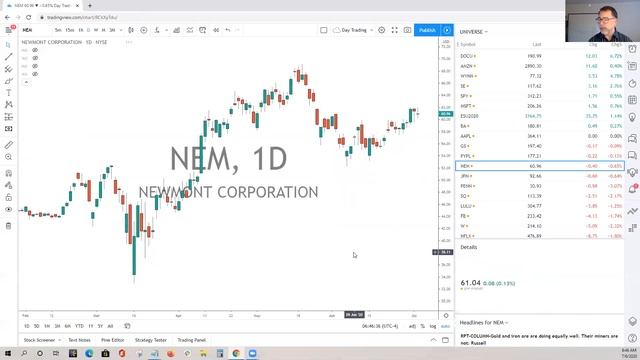Open the Day Trading layout dropdown

(353, 30)
